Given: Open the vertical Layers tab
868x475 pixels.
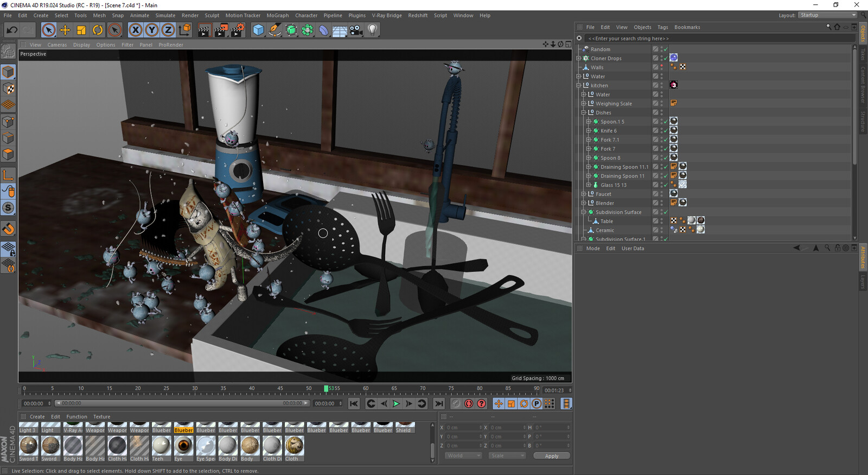Looking at the screenshot, I should (x=863, y=281).
